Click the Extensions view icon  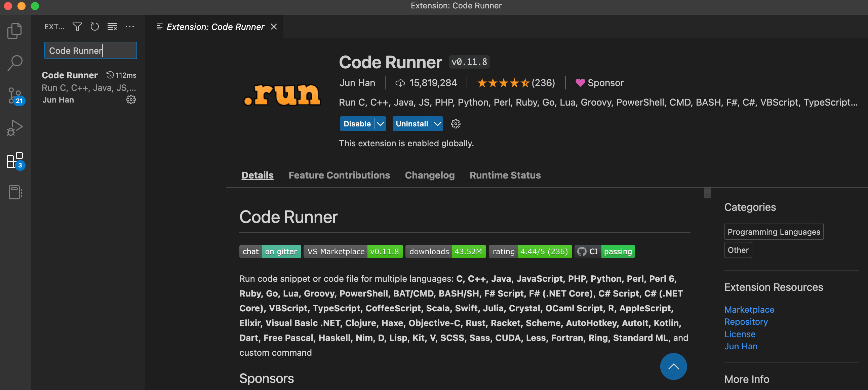point(15,160)
